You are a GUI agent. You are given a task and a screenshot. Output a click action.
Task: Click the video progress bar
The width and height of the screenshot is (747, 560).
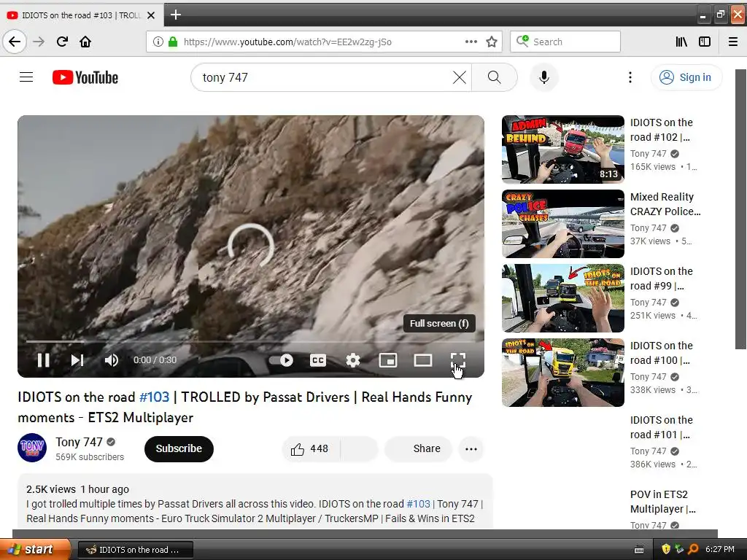pyautogui.click(x=251, y=341)
